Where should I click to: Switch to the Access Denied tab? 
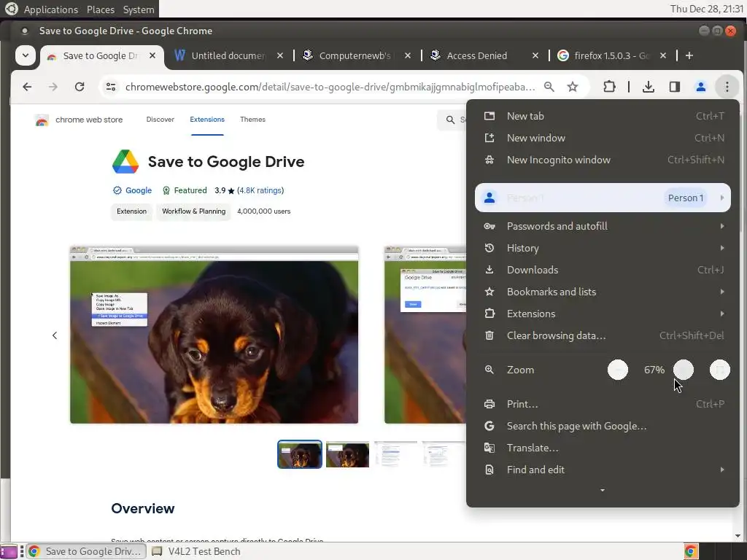[483, 55]
